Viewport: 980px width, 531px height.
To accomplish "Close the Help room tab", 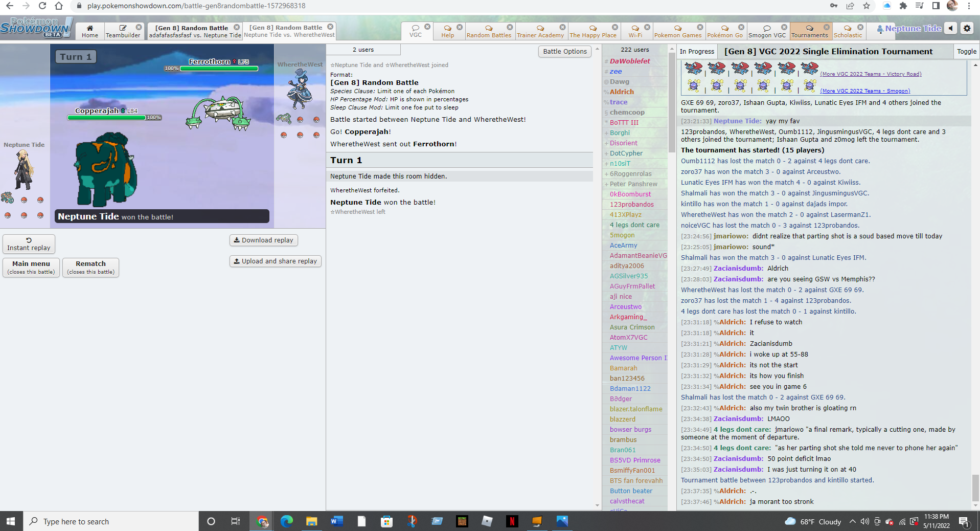I will click(x=460, y=27).
